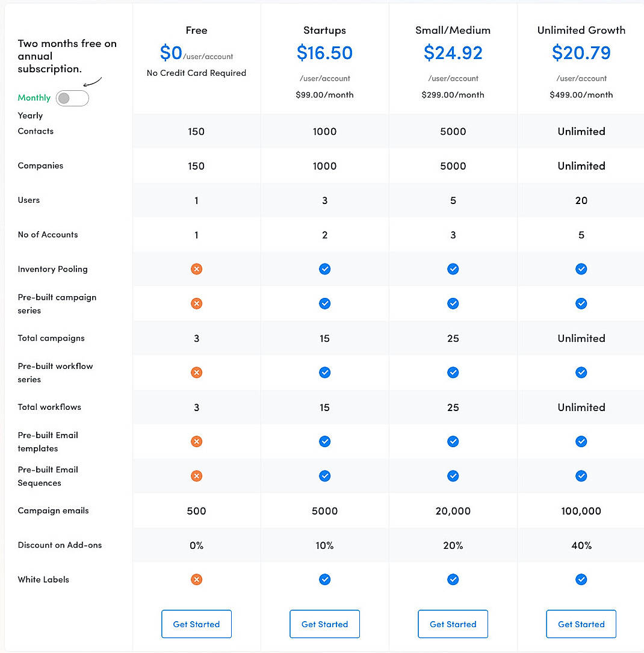Select the cross icon for White Labels in Free plan
644x653 pixels.
[x=196, y=579]
